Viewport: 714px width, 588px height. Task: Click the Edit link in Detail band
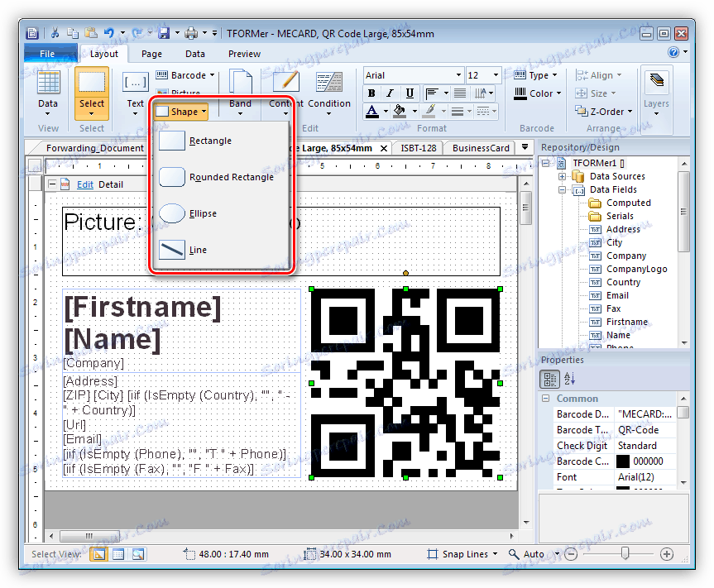pyautogui.click(x=85, y=184)
